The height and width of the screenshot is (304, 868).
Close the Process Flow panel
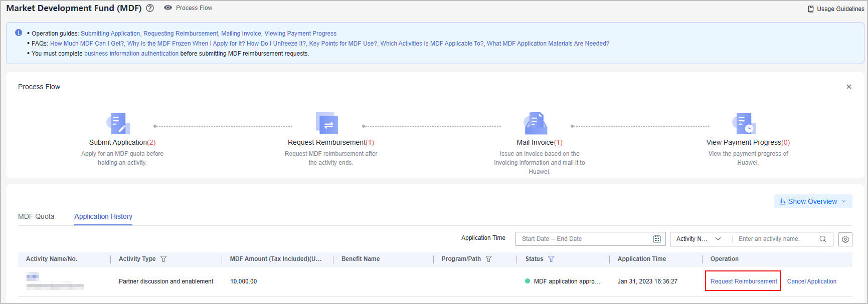(849, 87)
